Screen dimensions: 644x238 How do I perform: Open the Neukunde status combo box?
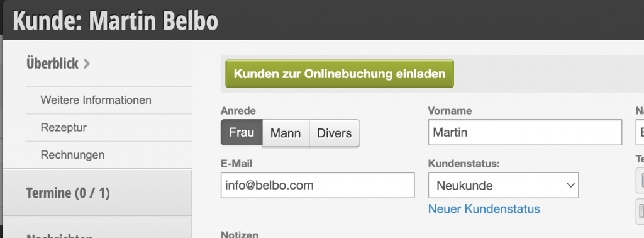pyautogui.click(x=503, y=185)
